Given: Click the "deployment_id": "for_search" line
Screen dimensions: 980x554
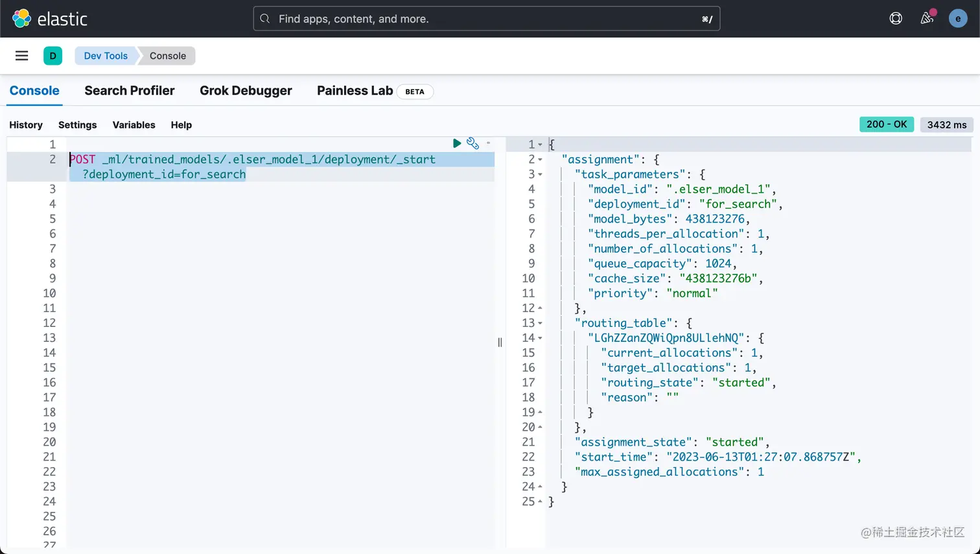Looking at the screenshot, I should tap(685, 204).
